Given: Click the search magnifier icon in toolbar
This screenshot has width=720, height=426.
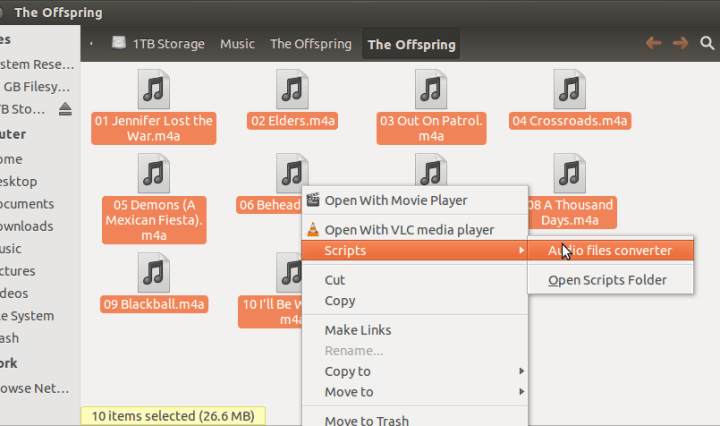Looking at the screenshot, I should (707, 43).
